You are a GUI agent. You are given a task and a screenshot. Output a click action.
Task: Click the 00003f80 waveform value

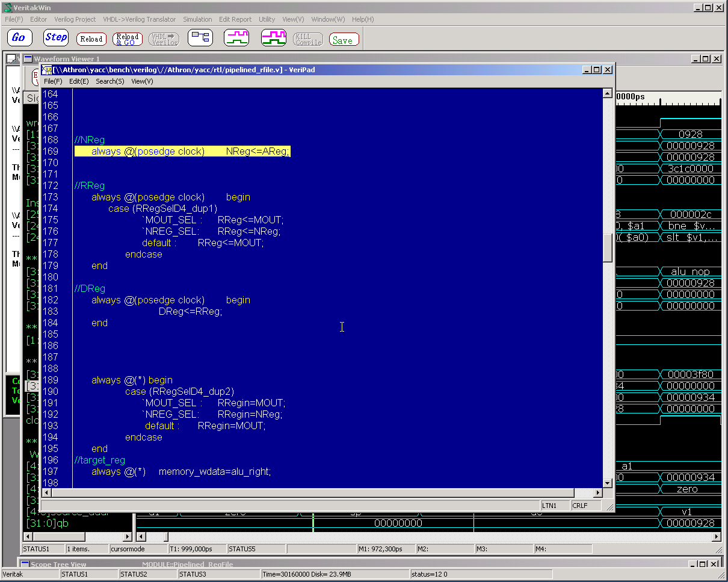coord(691,374)
